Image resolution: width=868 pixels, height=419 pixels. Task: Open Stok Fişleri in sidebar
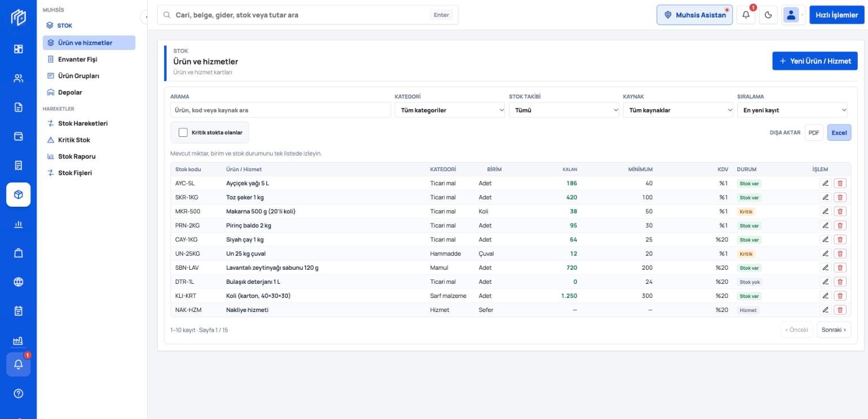(x=89, y=173)
